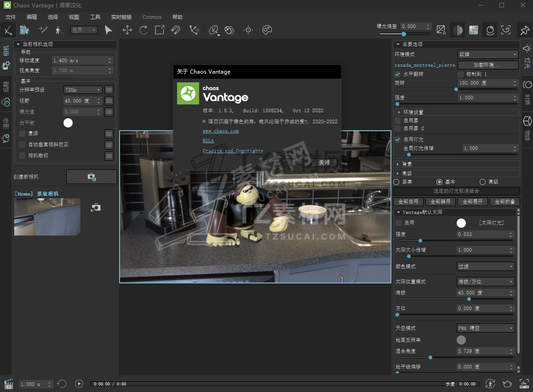
Task: Select the rotate tool in toolbar
Action: [143, 30]
